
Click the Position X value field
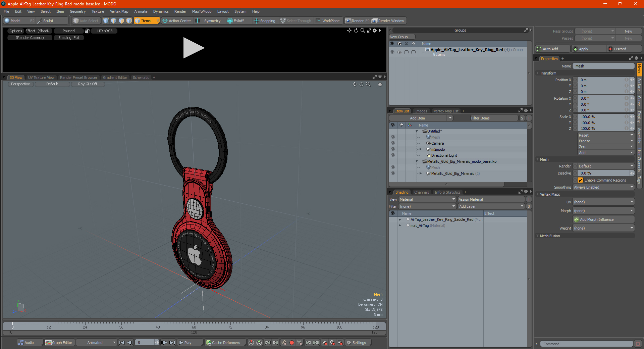pos(602,80)
